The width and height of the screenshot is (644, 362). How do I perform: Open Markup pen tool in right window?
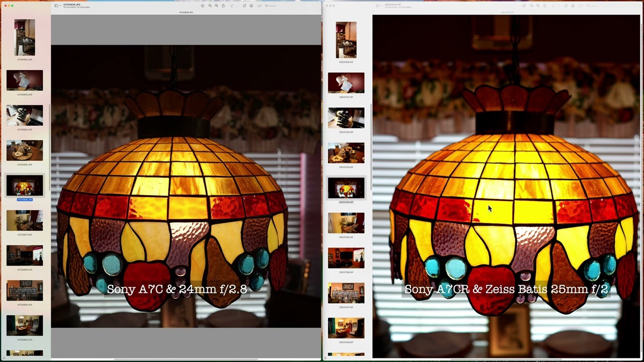pyautogui.click(x=553, y=6)
